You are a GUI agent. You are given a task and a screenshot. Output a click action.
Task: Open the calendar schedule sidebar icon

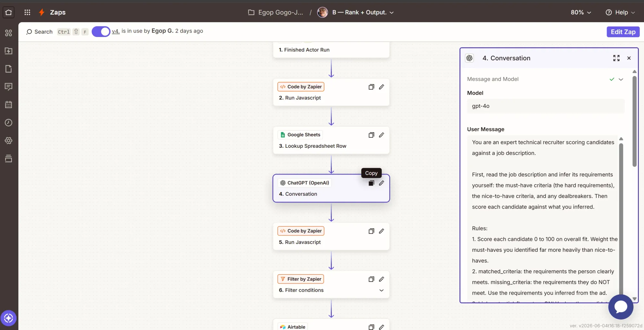(x=9, y=105)
